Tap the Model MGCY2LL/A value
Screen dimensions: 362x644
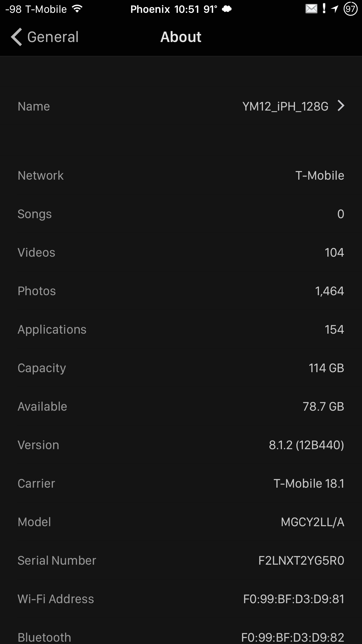[x=312, y=522]
